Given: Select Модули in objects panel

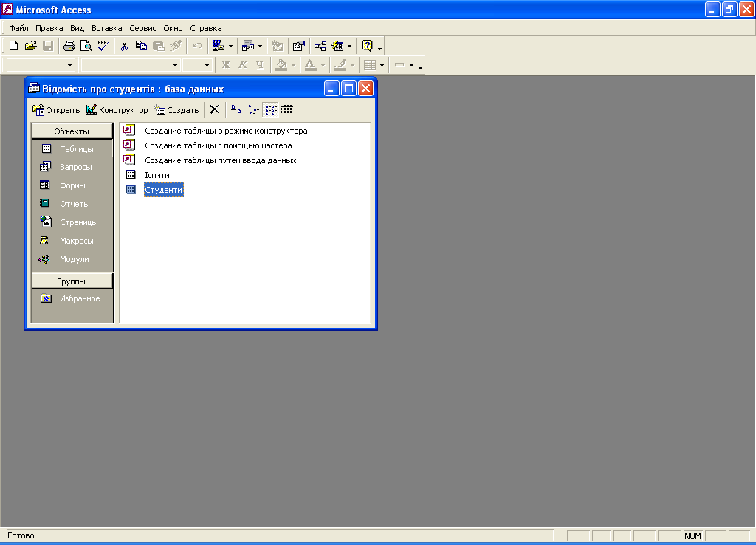Looking at the screenshot, I should 72,259.
